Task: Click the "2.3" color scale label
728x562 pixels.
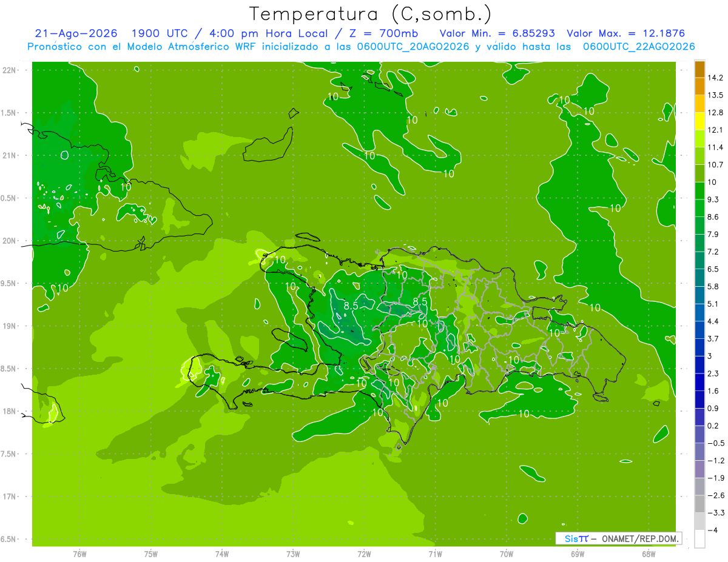Action: [x=713, y=373]
